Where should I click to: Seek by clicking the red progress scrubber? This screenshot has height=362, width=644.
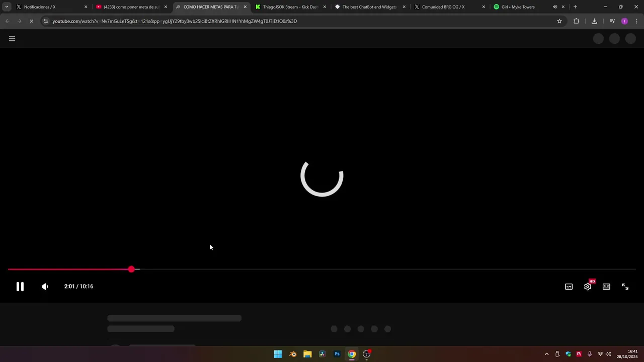click(x=131, y=269)
